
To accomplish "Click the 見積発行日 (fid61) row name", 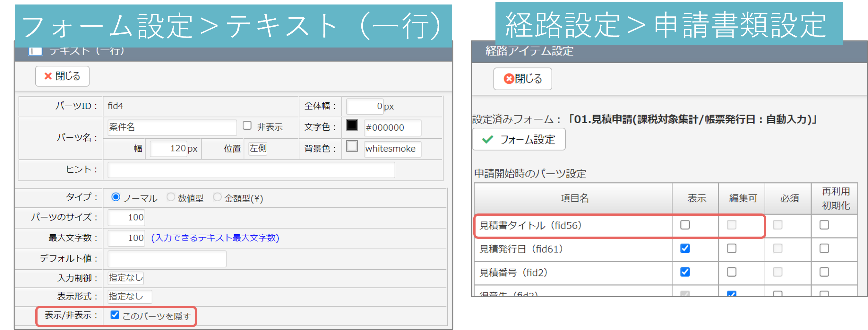I will click(522, 249).
